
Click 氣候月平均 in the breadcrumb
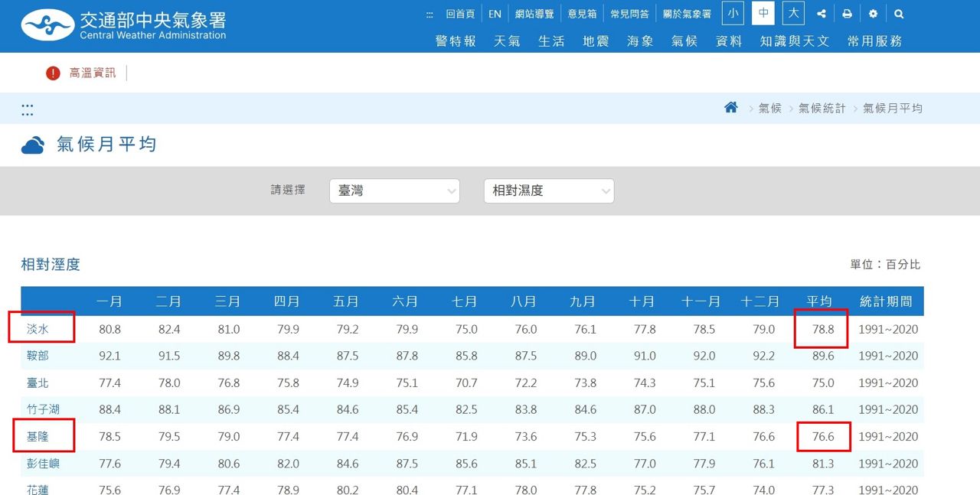coord(893,109)
